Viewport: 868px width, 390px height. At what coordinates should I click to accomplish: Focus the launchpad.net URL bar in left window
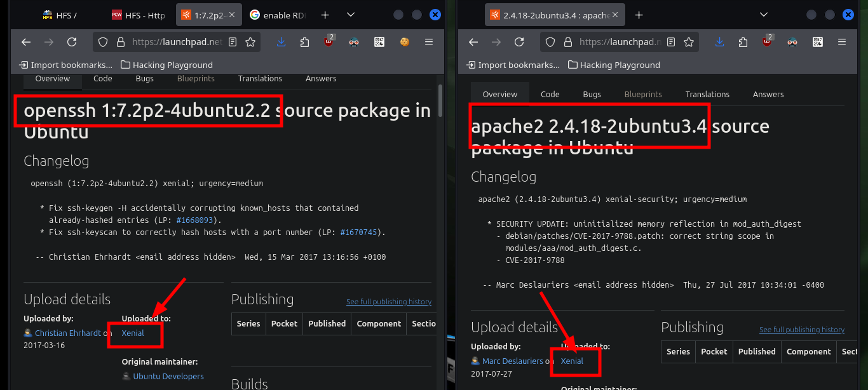click(177, 42)
